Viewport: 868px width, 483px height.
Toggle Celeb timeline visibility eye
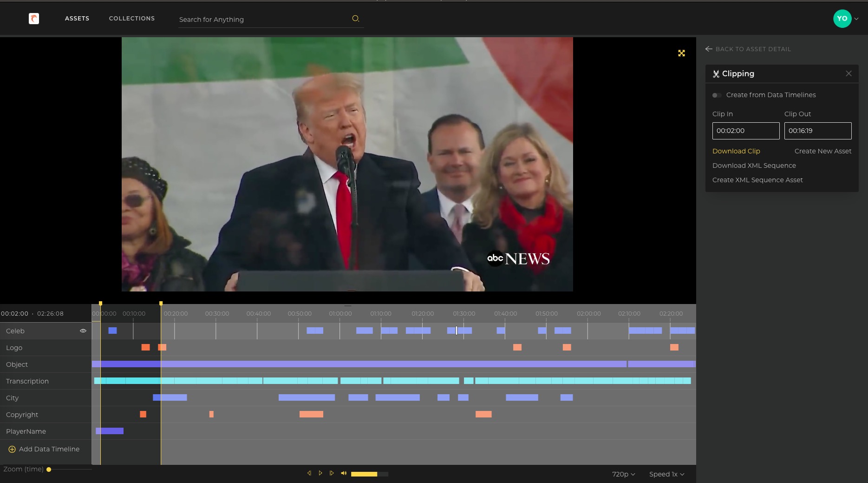pos(83,331)
